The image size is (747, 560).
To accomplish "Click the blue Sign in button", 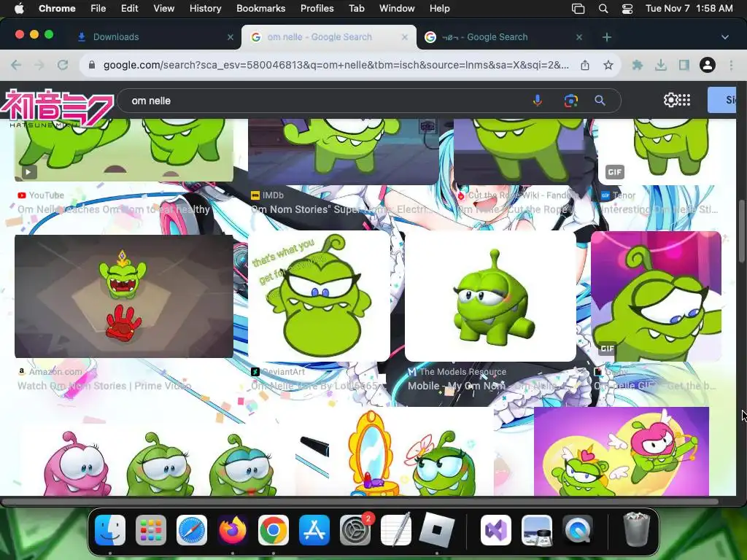I will (x=721, y=100).
